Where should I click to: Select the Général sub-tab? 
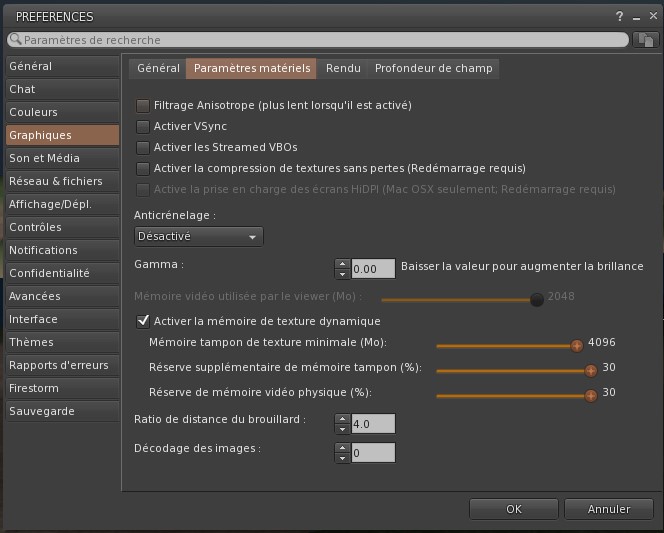(x=158, y=68)
